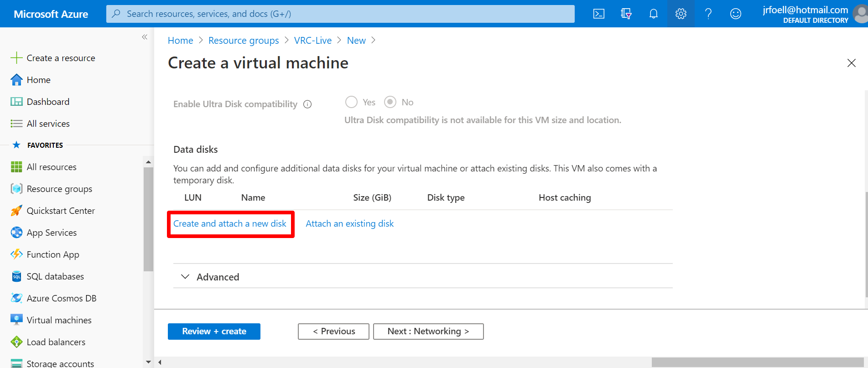
Task: Open Virtual machines in sidebar favorites
Action: tap(59, 320)
